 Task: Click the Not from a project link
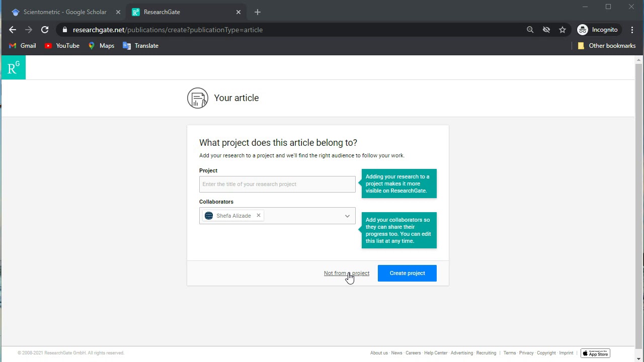tap(347, 273)
